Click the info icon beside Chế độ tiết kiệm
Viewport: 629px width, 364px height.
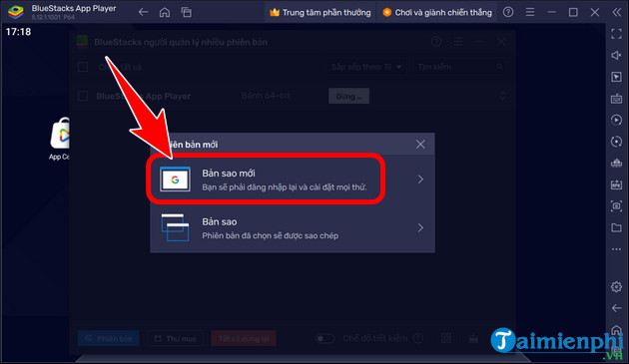click(418, 339)
